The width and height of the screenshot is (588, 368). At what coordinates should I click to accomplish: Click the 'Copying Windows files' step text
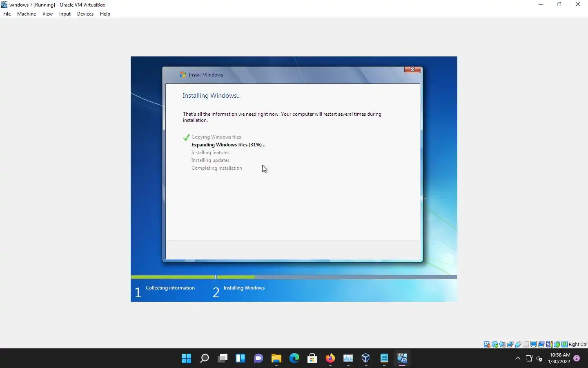click(x=216, y=137)
